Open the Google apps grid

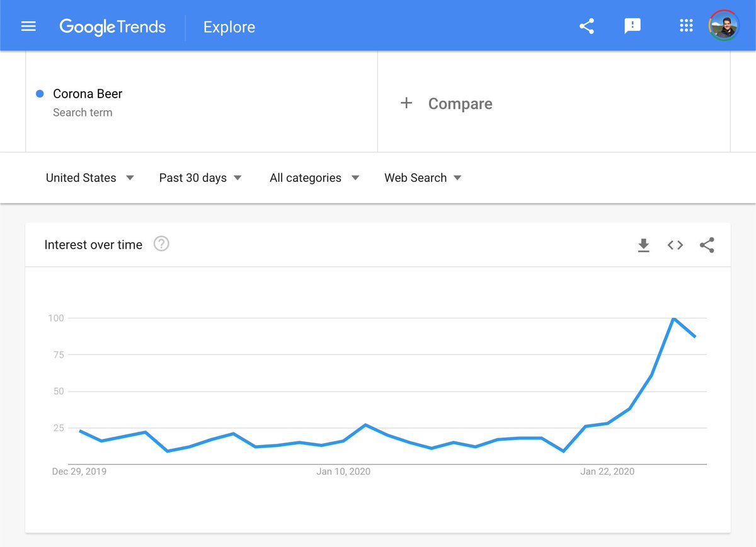pyautogui.click(x=686, y=26)
